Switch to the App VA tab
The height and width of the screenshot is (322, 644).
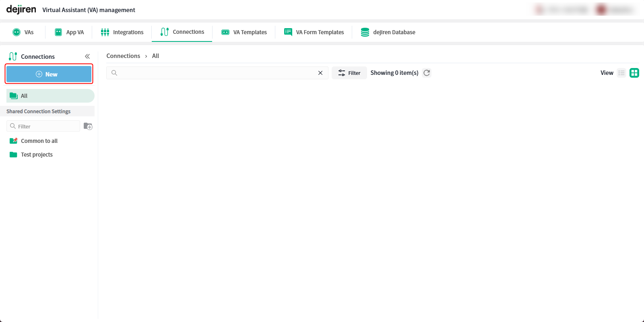(69, 32)
